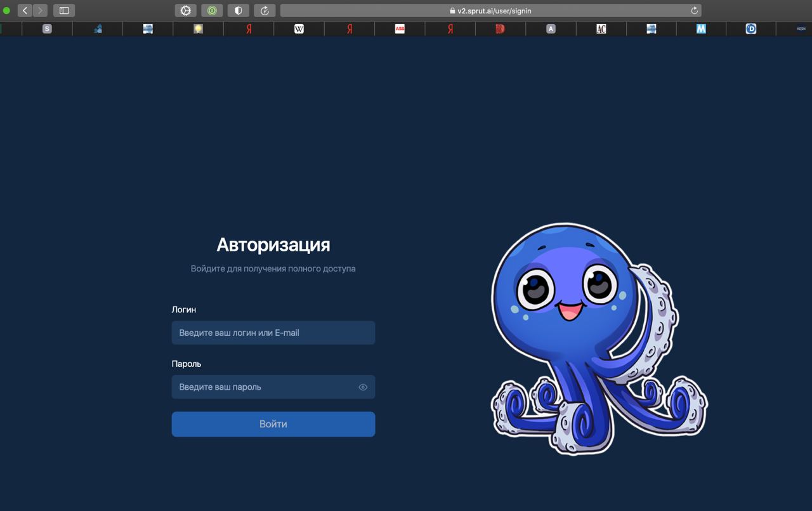This screenshot has width=812, height=511.
Task: Click the shield privacy report icon
Action: 239,10
